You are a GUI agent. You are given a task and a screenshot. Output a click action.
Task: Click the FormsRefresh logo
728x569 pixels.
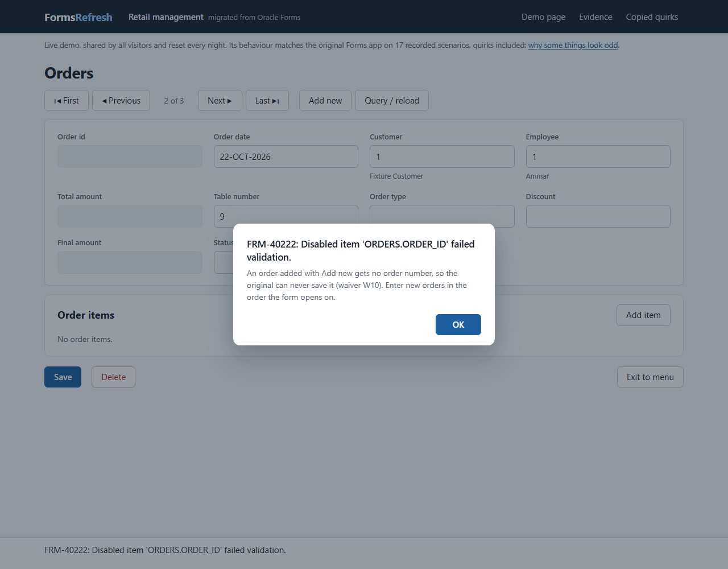pyautogui.click(x=78, y=17)
